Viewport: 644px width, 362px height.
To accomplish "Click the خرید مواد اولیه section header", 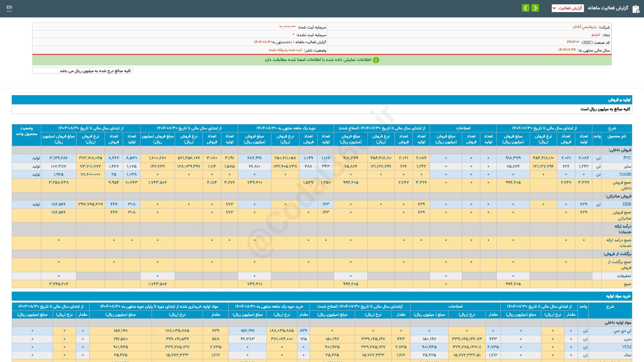I will tap(618, 296).
